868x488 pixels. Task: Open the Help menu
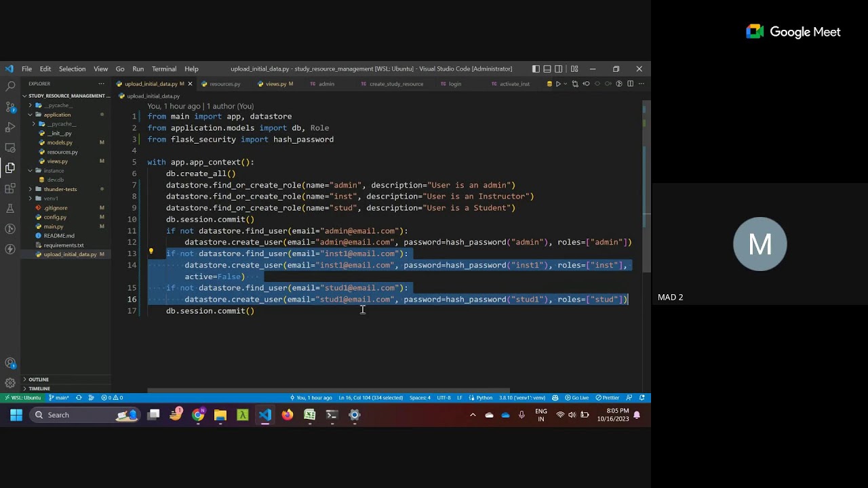coord(191,68)
